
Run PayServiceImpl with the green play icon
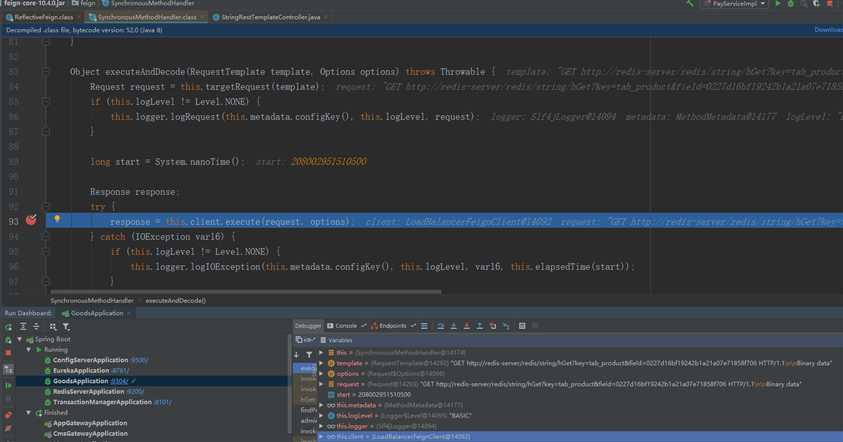click(777, 4)
